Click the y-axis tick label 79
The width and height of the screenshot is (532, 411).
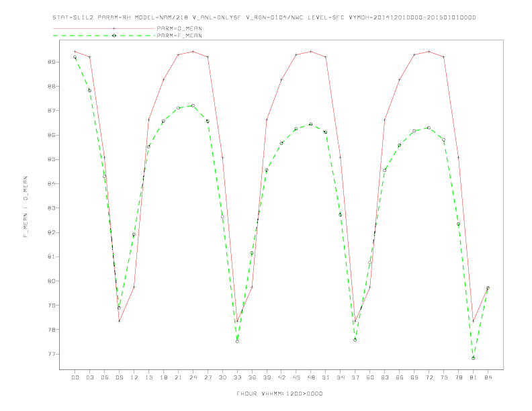[x=51, y=305]
